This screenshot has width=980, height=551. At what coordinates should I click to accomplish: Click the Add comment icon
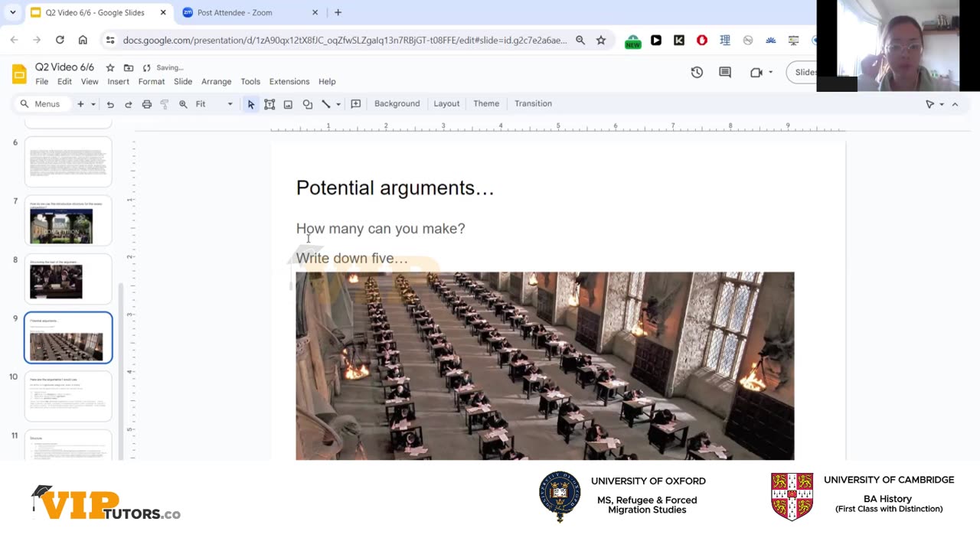click(x=356, y=104)
